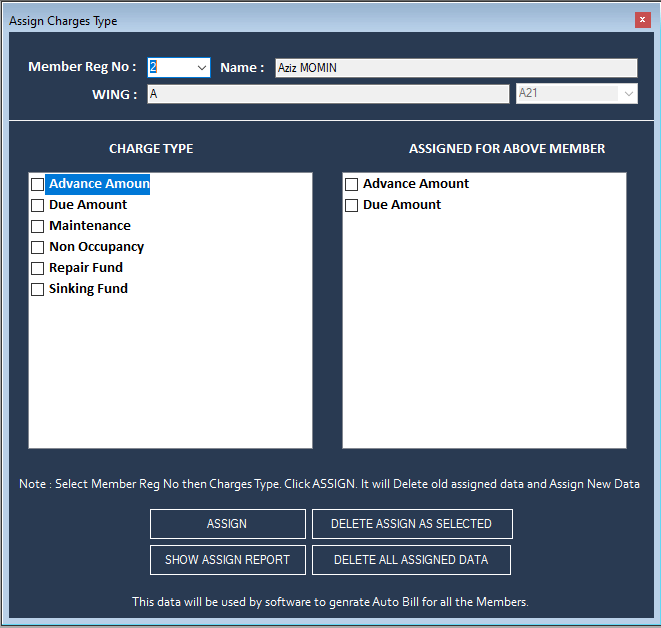Image resolution: width=661 pixels, height=628 pixels.
Task: Click the Member Reg No label
Action: pyautogui.click(x=82, y=67)
